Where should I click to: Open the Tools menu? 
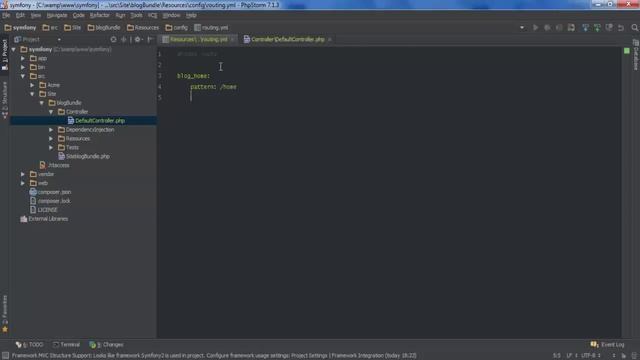click(x=136, y=16)
